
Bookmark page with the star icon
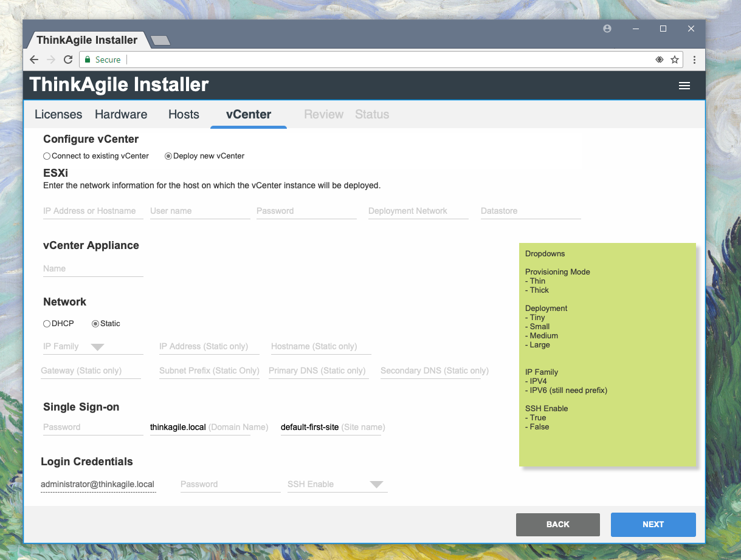point(674,60)
